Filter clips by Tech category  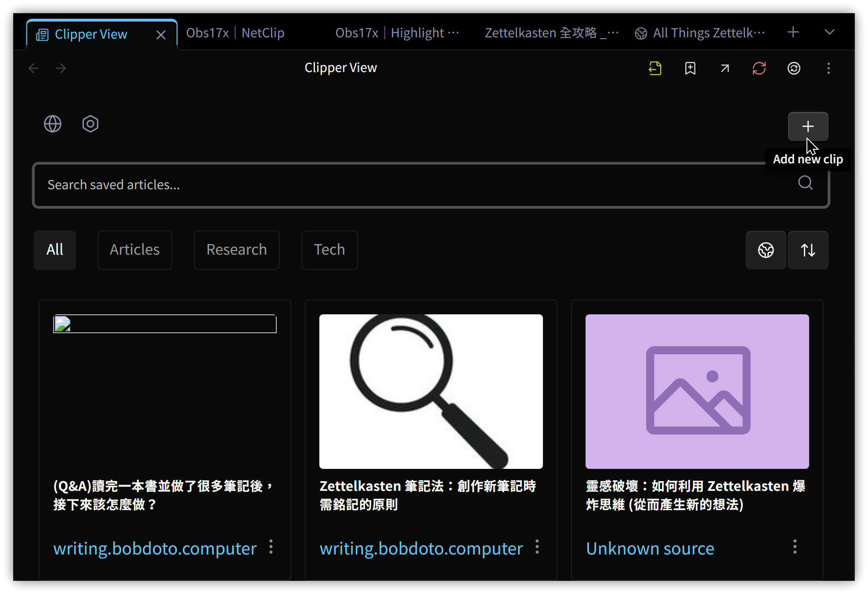(329, 250)
